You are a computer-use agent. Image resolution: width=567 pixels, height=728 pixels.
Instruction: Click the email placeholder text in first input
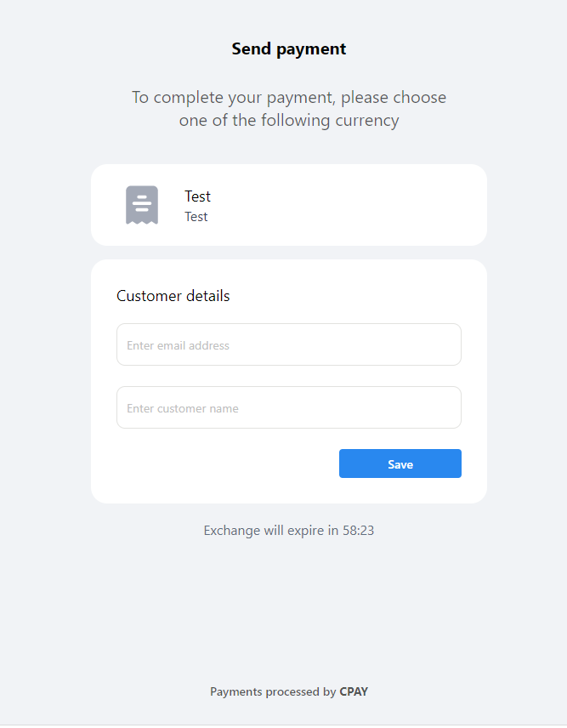tap(179, 346)
